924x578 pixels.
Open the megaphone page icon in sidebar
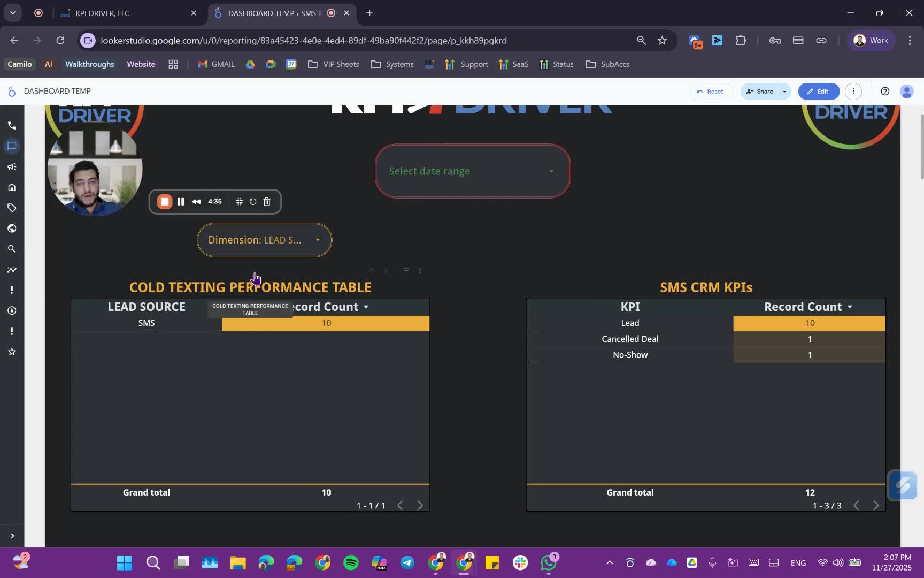click(x=12, y=166)
